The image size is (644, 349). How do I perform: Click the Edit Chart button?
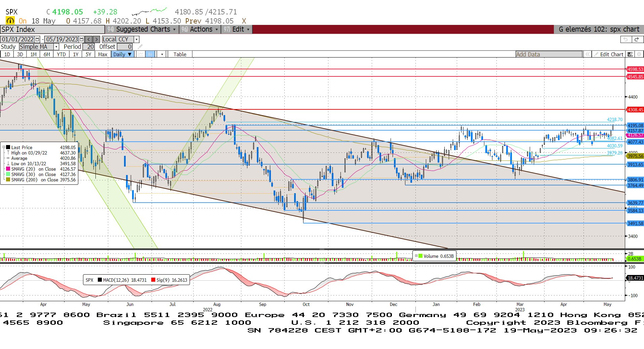(609, 54)
